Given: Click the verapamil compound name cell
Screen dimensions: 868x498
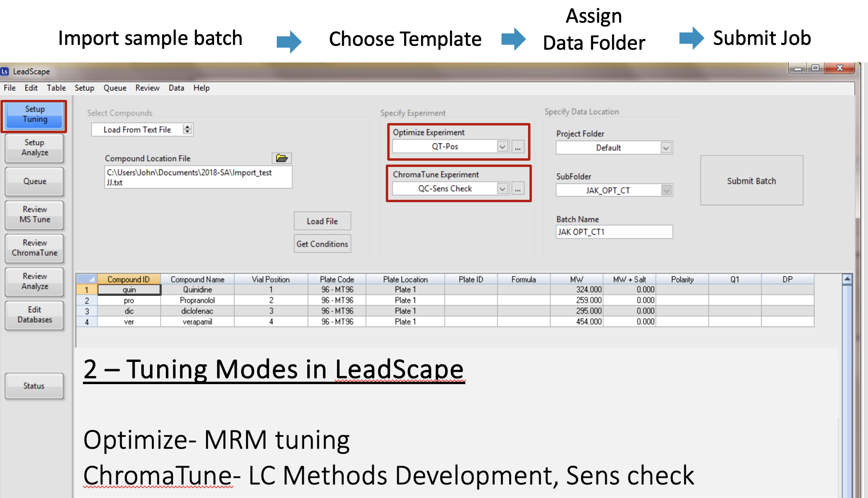Looking at the screenshot, I should (197, 321).
